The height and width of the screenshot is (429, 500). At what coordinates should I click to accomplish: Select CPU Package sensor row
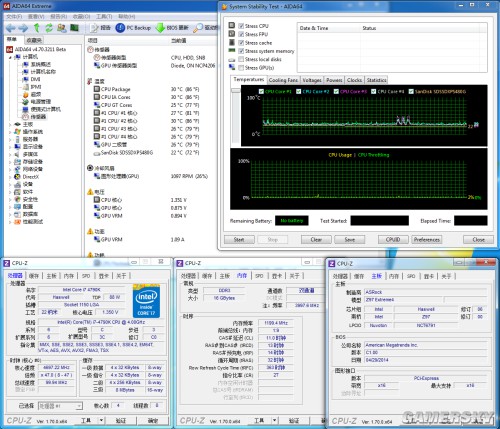pyautogui.click(x=150, y=89)
